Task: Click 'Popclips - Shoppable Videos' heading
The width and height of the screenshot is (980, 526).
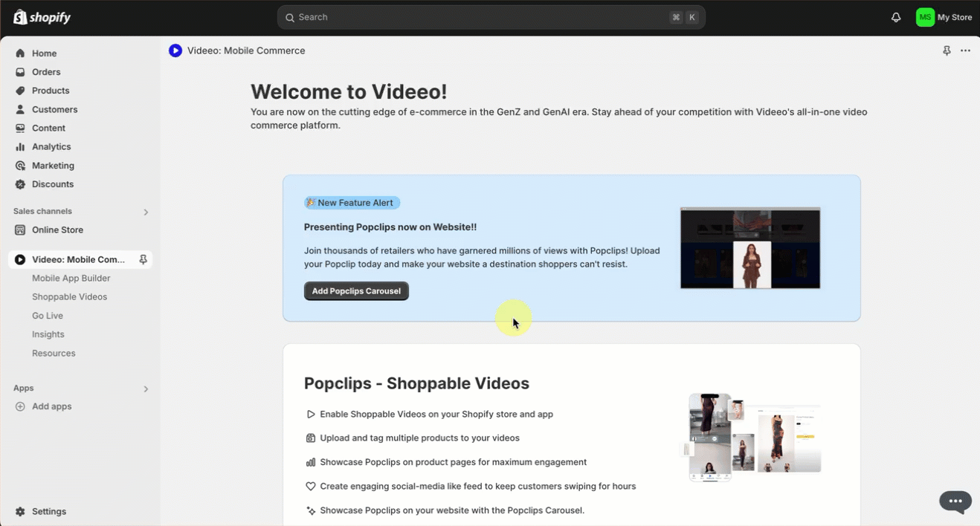Action: [x=416, y=384]
